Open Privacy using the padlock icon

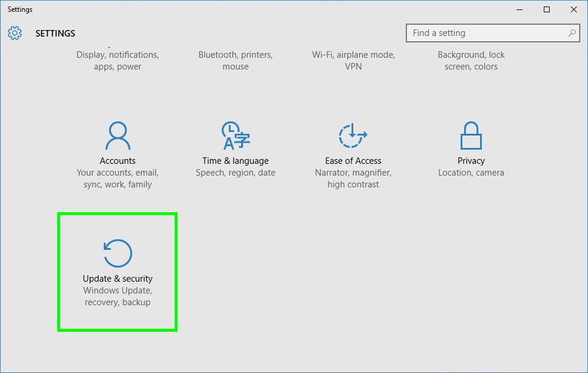[x=471, y=136]
